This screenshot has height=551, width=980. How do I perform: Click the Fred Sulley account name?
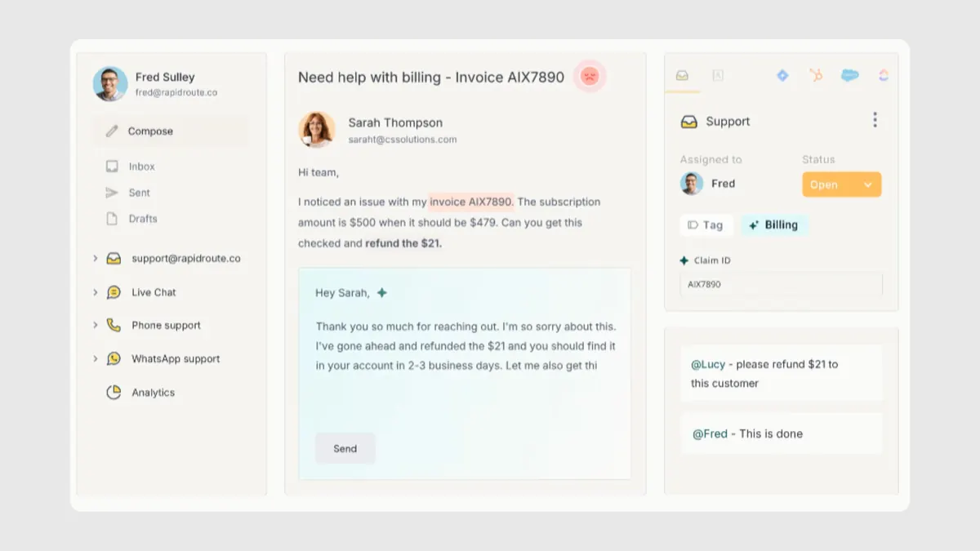(165, 78)
